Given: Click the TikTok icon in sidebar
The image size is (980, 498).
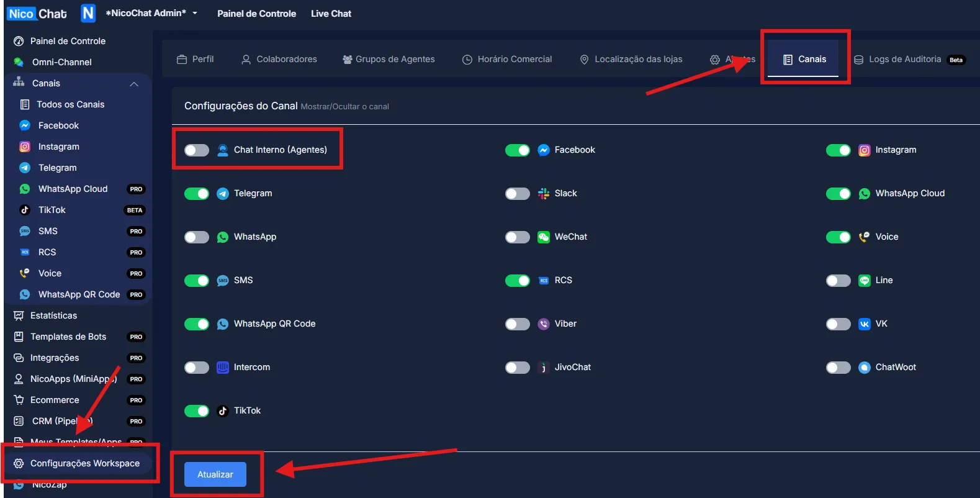Looking at the screenshot, I should [25, 210].
